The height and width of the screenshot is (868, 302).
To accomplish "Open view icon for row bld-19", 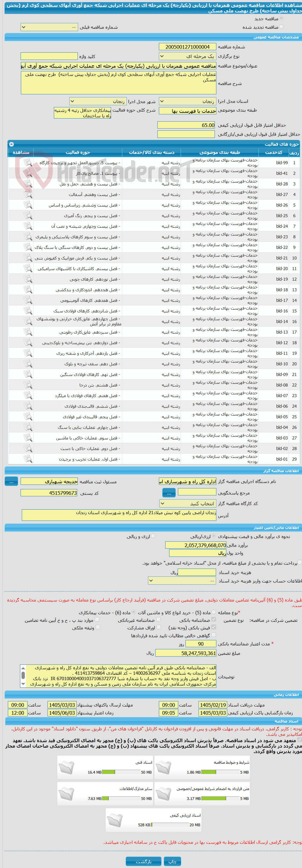I will (28, 279).
